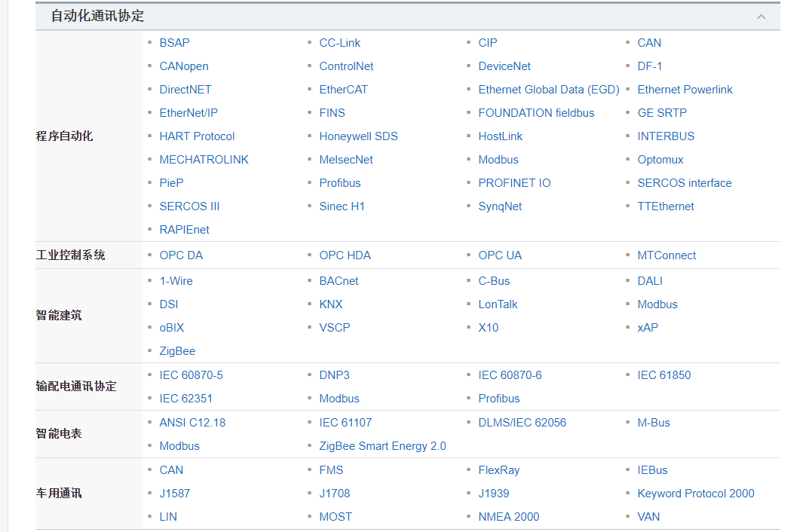Open the SynqNet link
803x532 pixels.
(x=500, y=207)
